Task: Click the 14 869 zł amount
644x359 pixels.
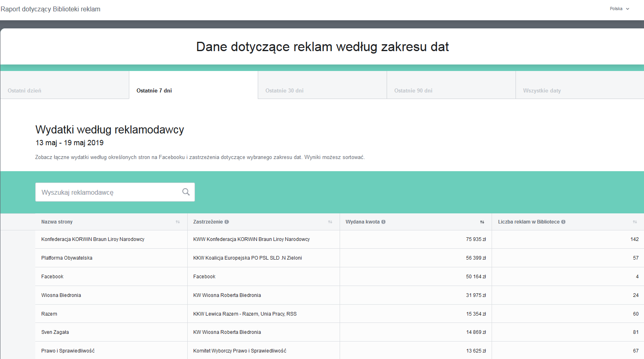Action: click(x=476, y=332)
